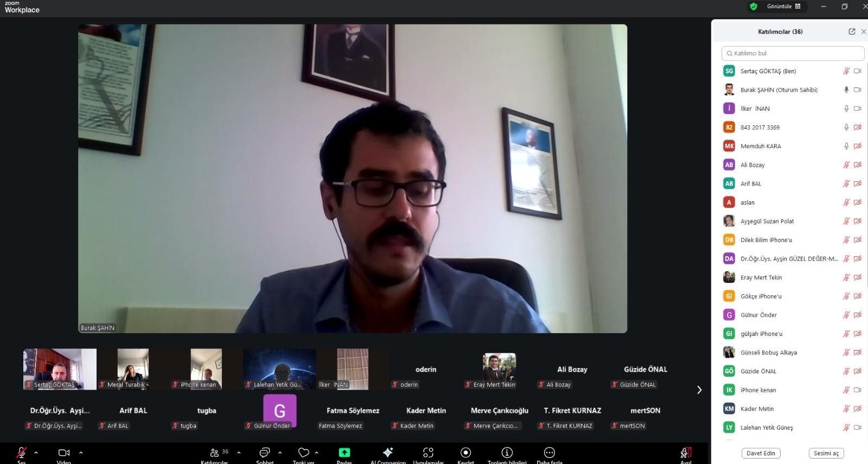
Task: Toggle the Video camera button
Action: [x=63, y=453]
